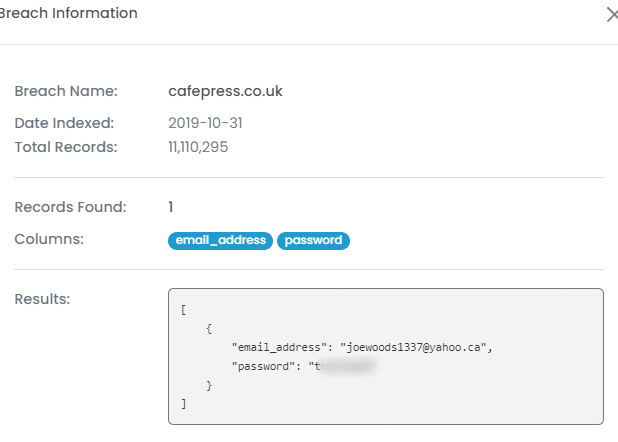
Task: Click the total records value 11,110,295
Action: [198, 147]
